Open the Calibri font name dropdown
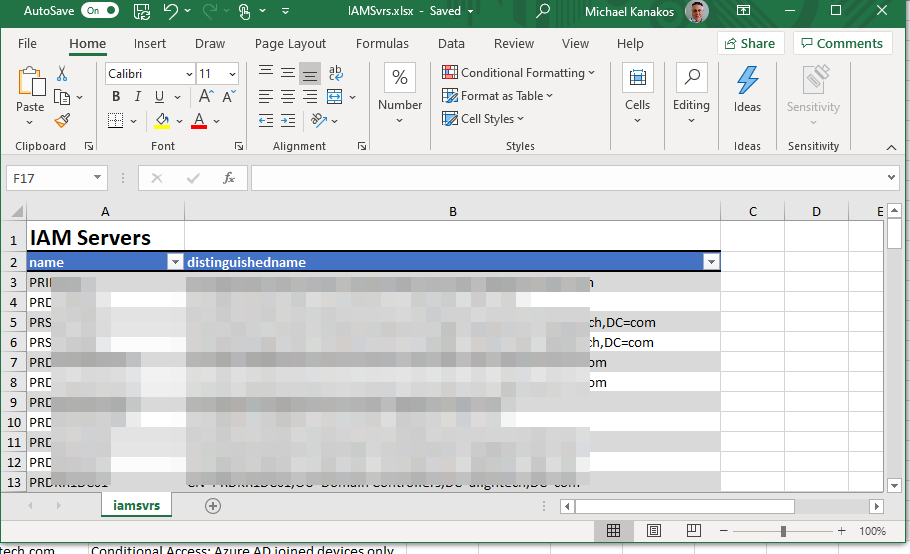 pyautogui.click(x=189, y=74)
